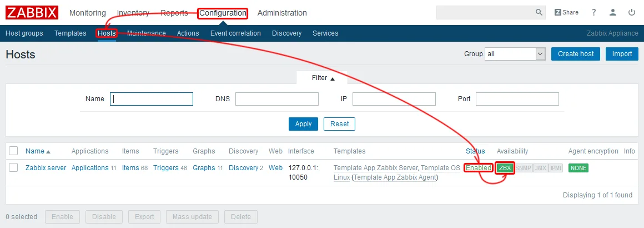
Task: Click the Displaying 1 of 1 found text
Action: pos(597,195)
